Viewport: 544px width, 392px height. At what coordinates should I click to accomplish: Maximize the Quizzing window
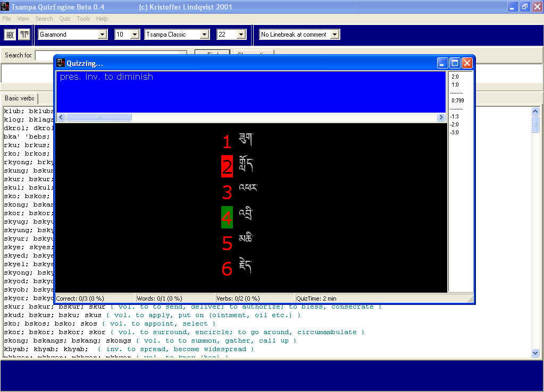click(x=455, y=63)
